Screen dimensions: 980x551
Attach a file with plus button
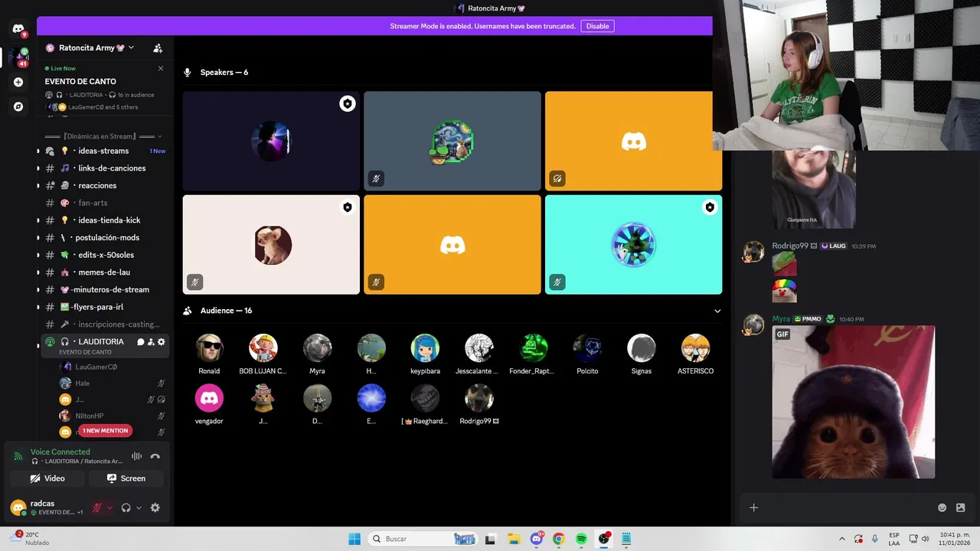click(753, 507)
